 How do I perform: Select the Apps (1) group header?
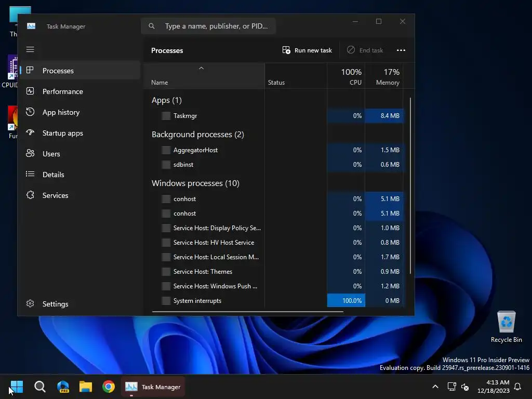(167, 100)
